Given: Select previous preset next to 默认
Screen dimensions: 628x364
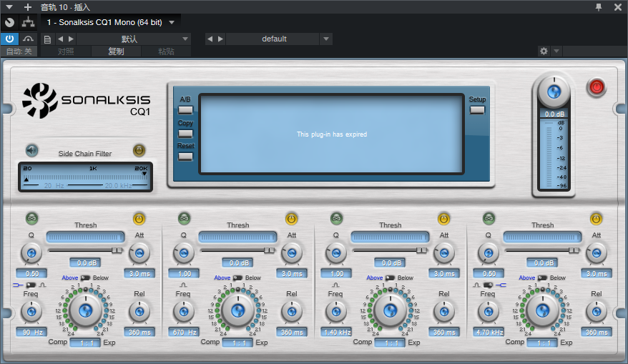Looking at the screenshot, I should 61,39.
